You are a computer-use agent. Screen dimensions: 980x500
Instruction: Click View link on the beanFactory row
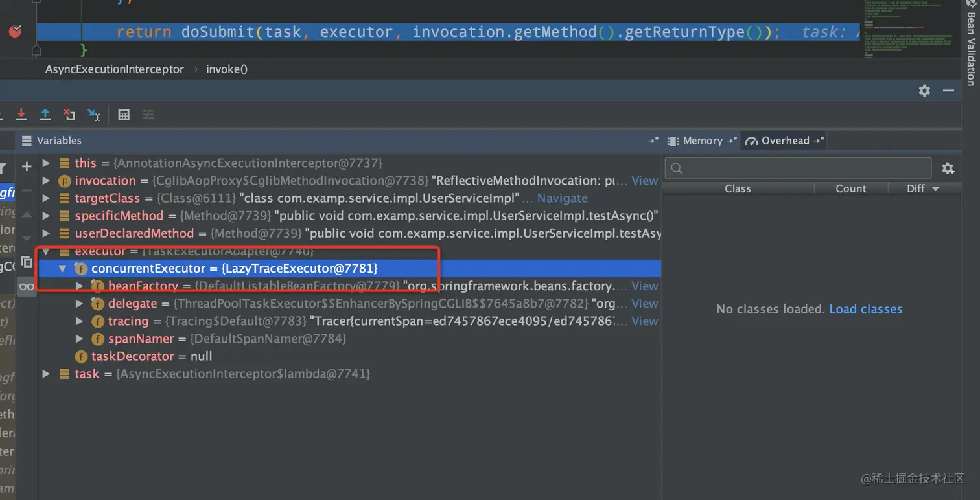[x=644, y=286]
